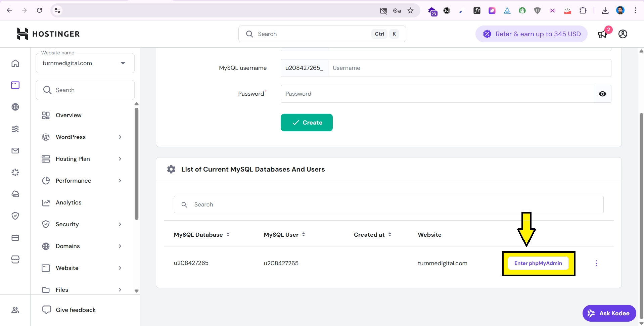Sort by Created at column

[x=390, y=235]
